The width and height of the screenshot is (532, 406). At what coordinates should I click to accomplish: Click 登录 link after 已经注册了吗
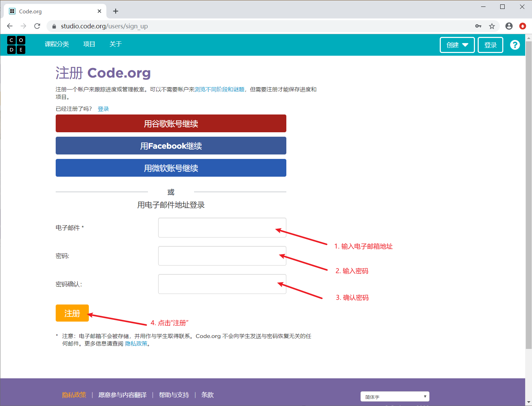coord(103,109)
